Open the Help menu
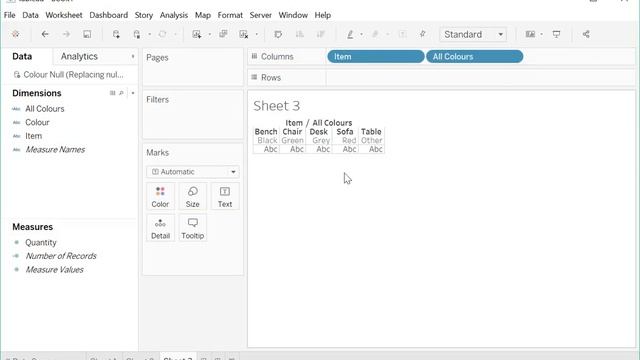The width and height of the screenshot is (640, 360). click(x=322, y=15)
